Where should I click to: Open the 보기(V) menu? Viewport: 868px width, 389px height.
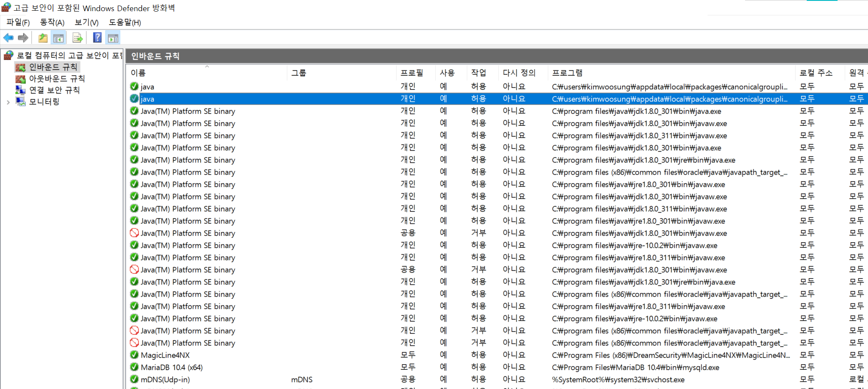click(x=87, y=22)
